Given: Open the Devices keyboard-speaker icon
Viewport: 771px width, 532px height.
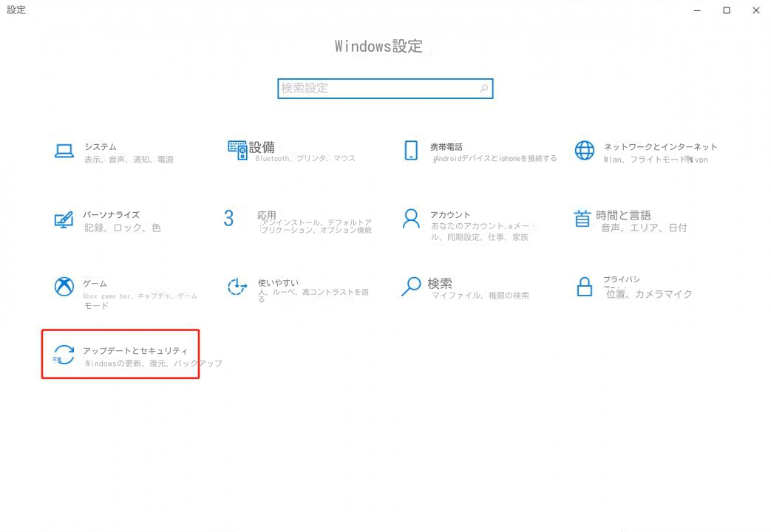Looking at the screenshot, I should point(237,150).
